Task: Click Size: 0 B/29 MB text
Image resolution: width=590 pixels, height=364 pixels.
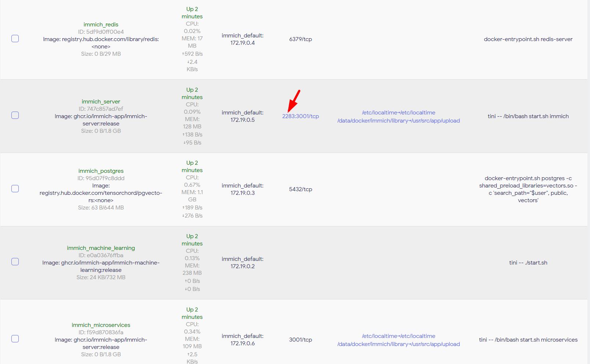Action: coord(101,54)
